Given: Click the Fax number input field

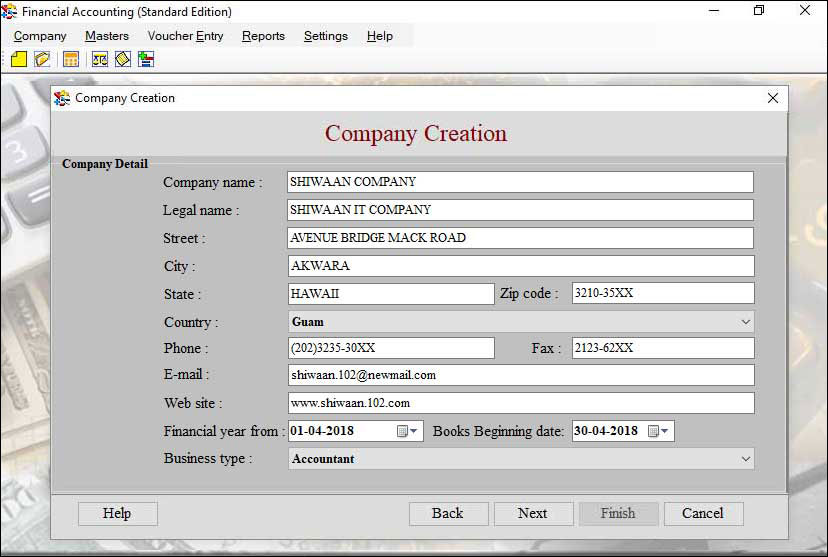Looking at the screenshot, I should pyautogui.click(x=663, y=348).
